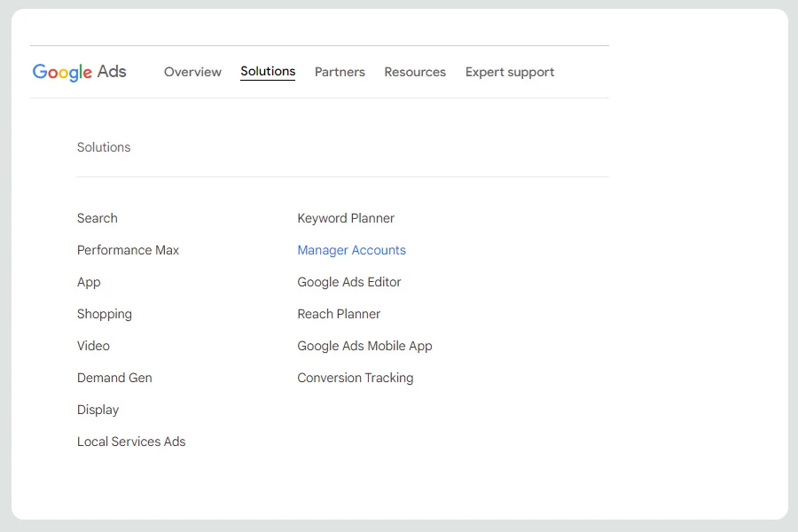798x532 pixels.
Task: Click the Manager Accounts link
Action: coord(352,250)
